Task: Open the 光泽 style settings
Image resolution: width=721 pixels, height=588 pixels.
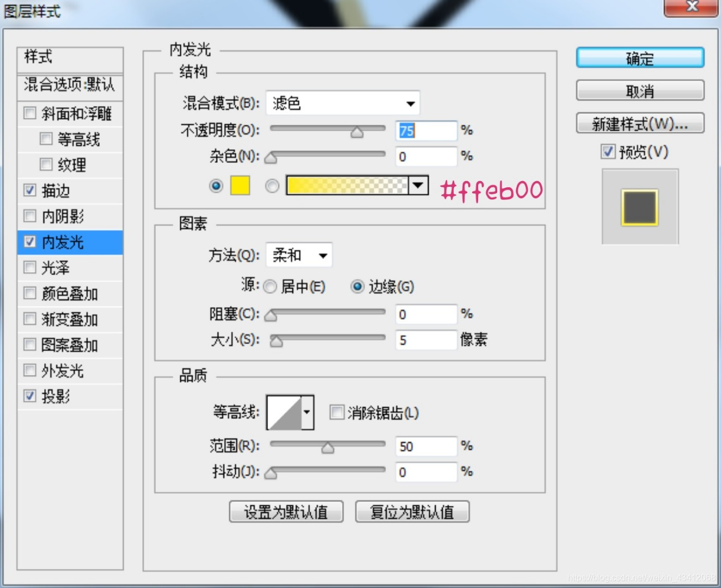Action: 56,268
